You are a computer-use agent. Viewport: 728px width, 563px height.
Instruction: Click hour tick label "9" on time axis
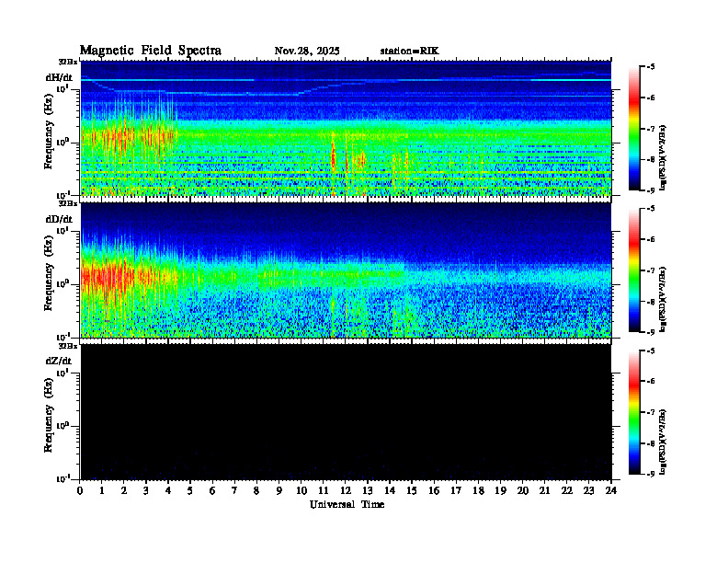(279, 490)
